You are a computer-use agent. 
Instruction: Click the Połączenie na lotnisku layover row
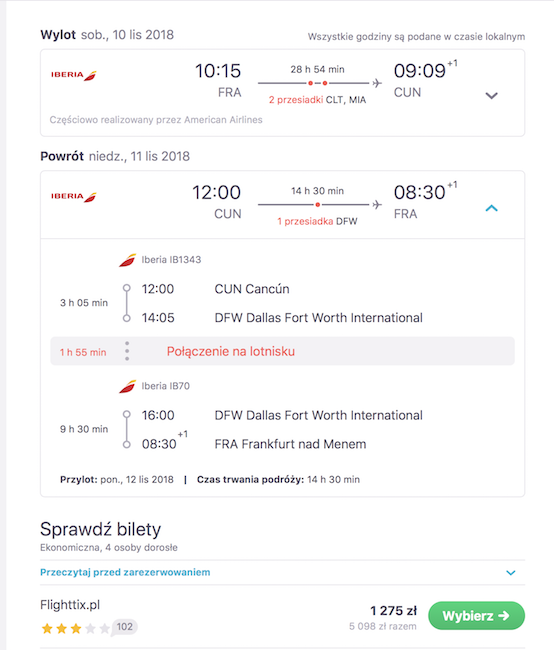(x=282, y=351)
